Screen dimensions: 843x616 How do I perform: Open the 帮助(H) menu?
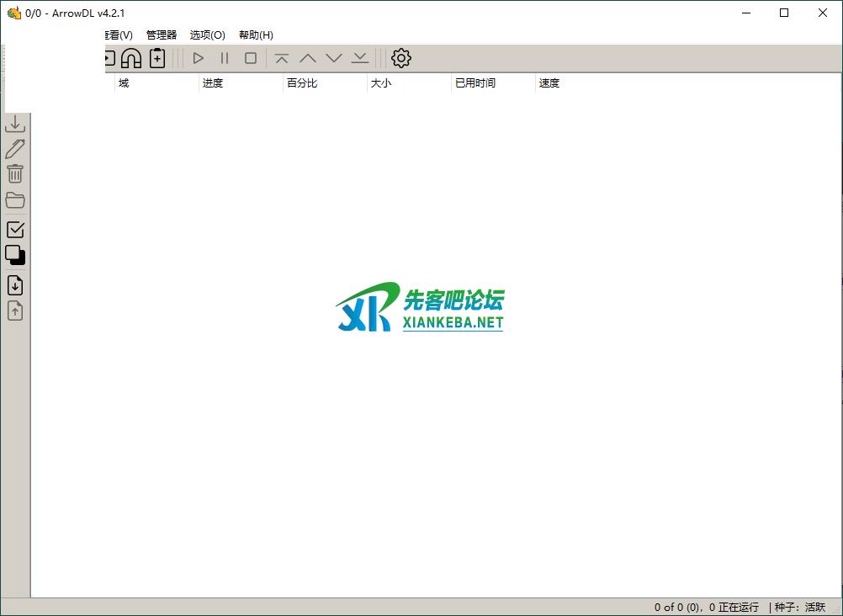256,35
